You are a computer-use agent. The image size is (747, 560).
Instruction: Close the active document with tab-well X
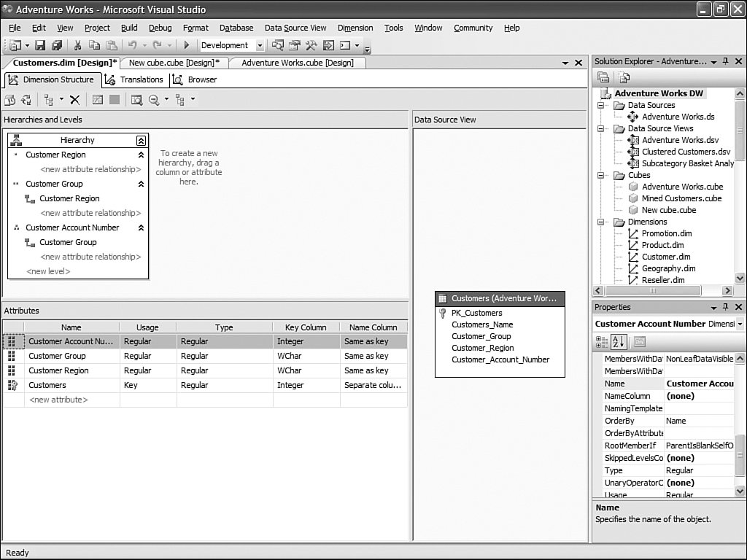pos(578,63)
